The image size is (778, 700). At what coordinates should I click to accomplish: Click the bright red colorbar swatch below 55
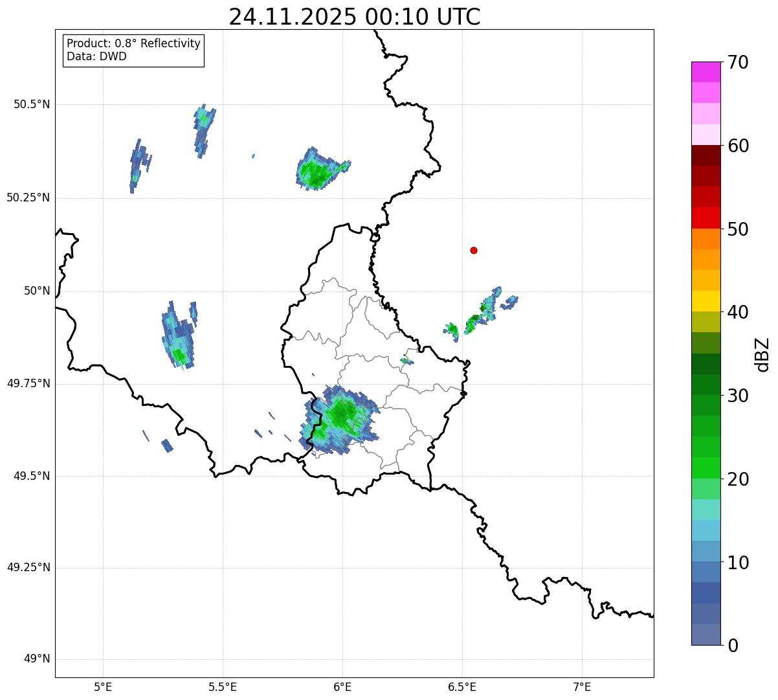click(706, 218)
